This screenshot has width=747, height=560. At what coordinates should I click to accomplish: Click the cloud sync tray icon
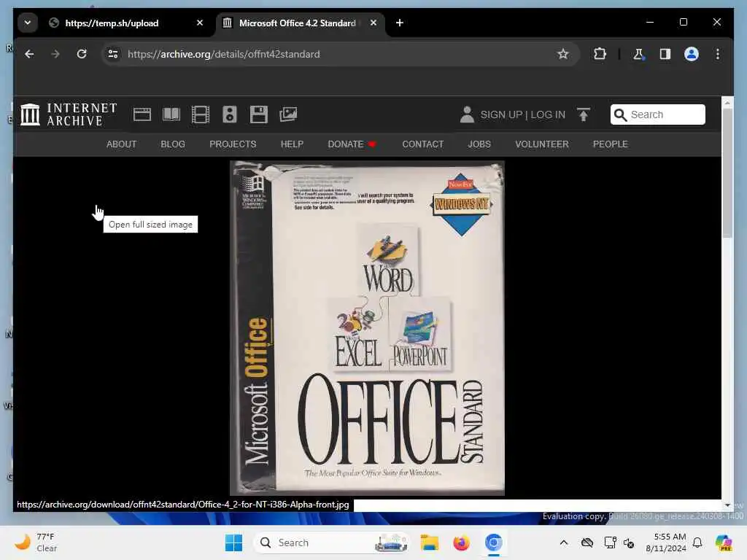(587, 542)
